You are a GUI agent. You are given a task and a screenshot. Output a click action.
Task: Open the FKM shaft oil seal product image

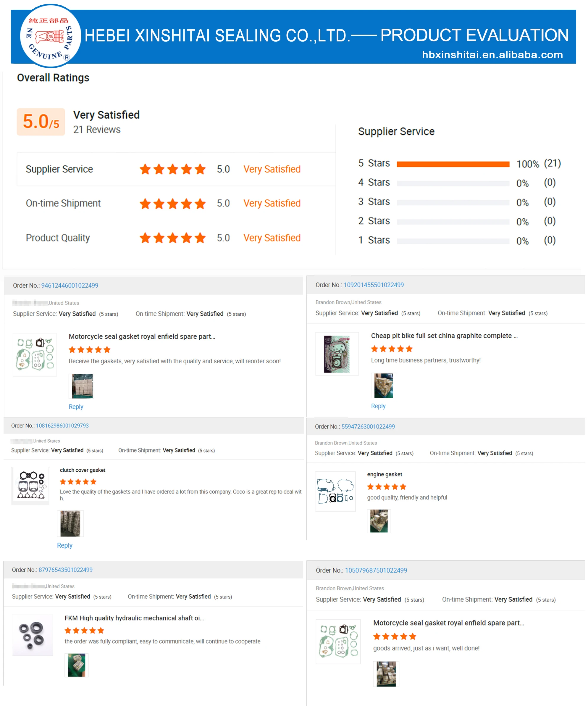tap(32, 635)
